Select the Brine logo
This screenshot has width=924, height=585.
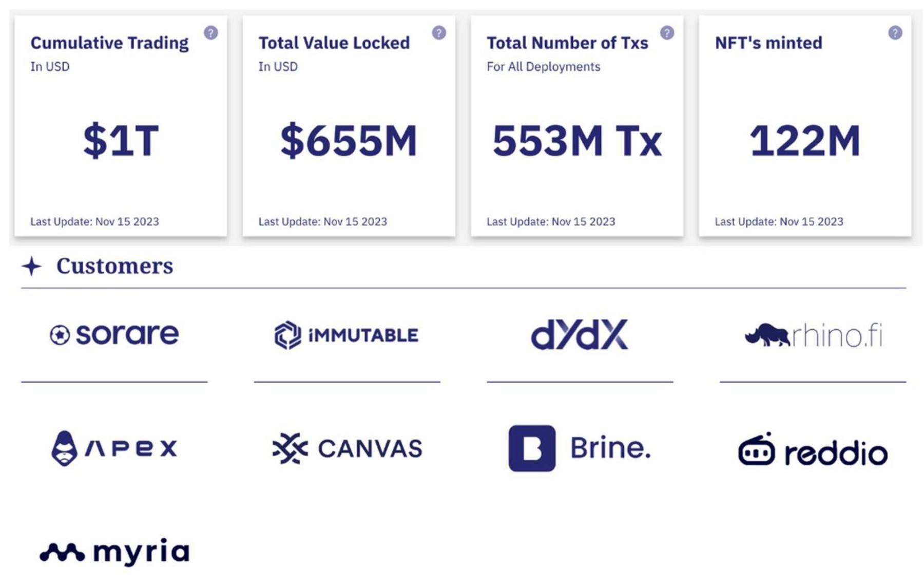click(x=580, y=448)
